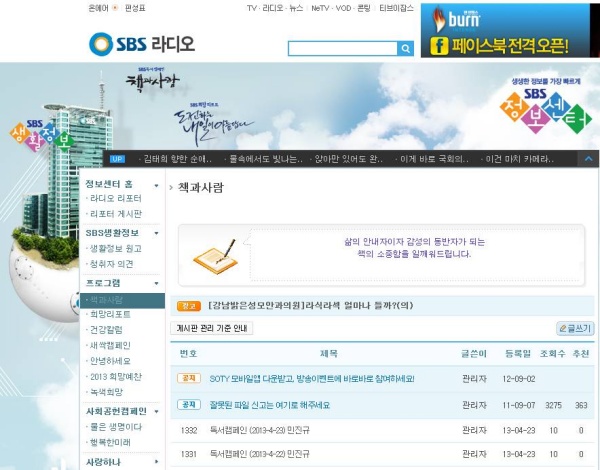The height and width of the screenshot is (470, 600).
Task: Click the SBS 정보센터 logo
Action: click(542, 107)
